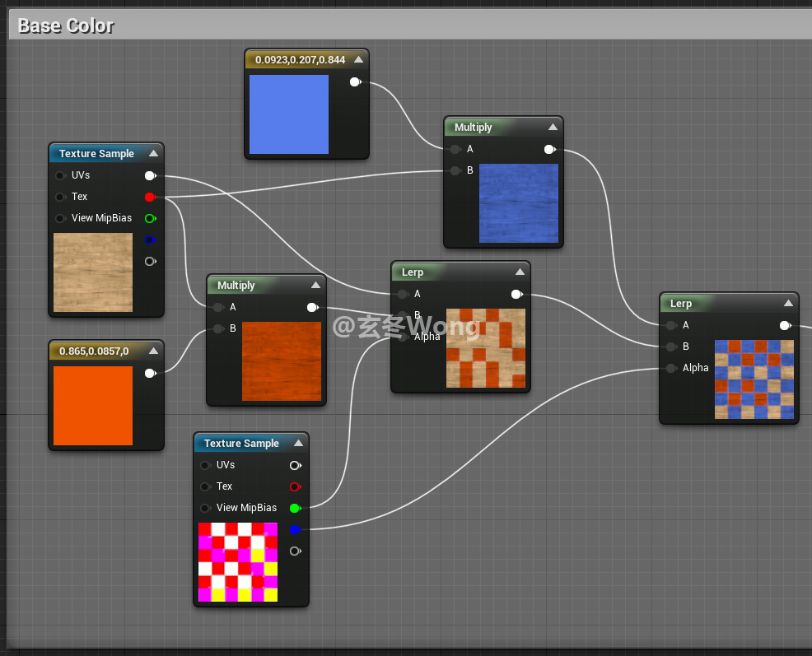Click the A input pin on top Multiply node

coord(453,149)
